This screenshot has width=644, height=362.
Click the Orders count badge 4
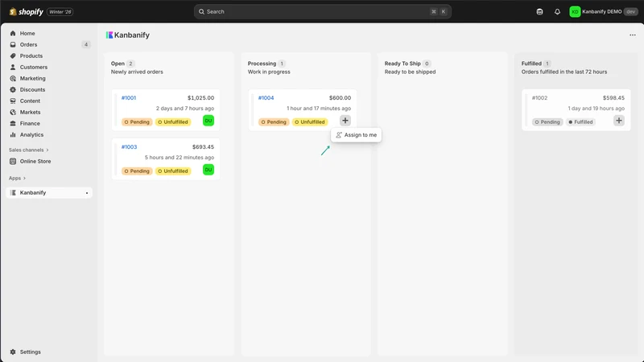(86, 44)
